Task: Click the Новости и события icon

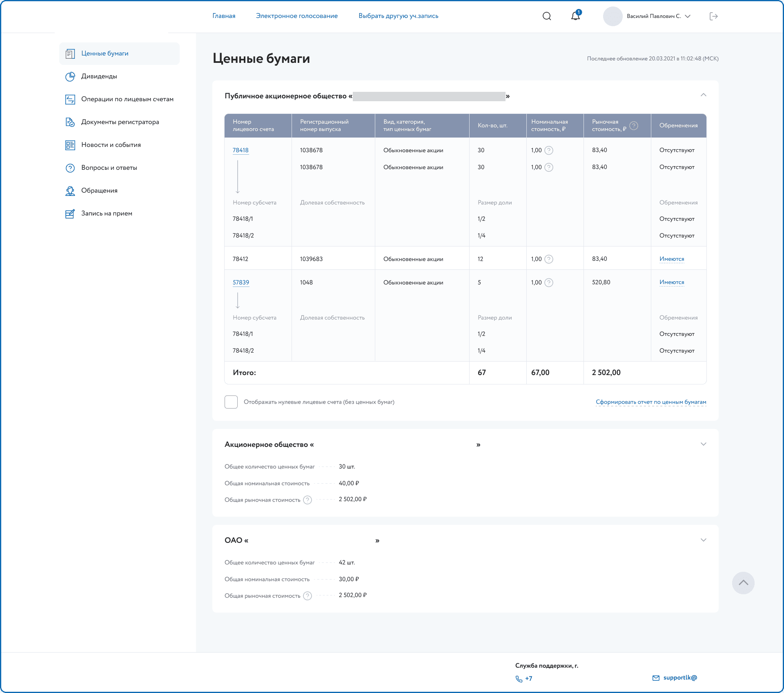Action: point(70,145)
